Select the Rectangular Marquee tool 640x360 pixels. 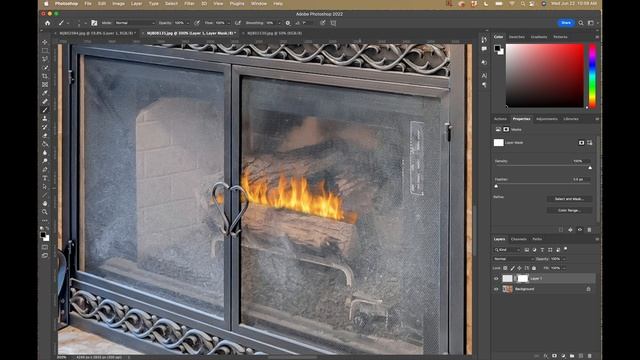coord(45,51)
